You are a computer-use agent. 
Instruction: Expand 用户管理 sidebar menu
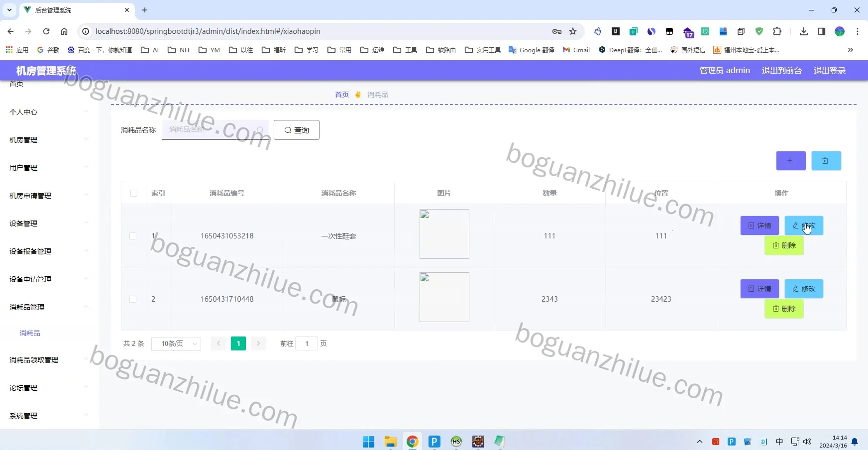(x=49, y=168)
